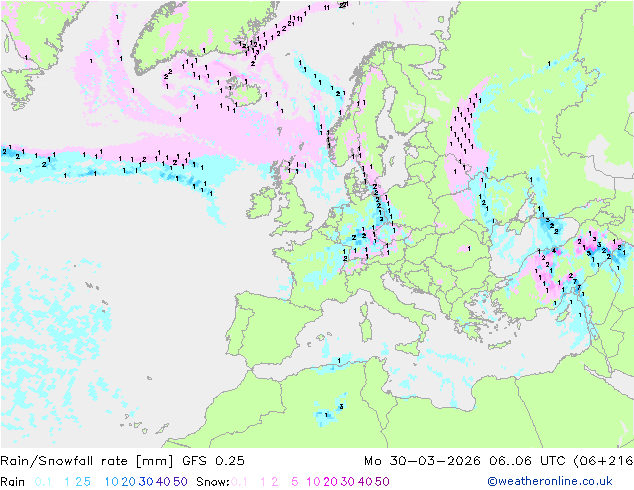This screenshot has height=490, width=634.
Task: Open the weatheronline.co.uk copyright link
Action: tap(549, 481)
